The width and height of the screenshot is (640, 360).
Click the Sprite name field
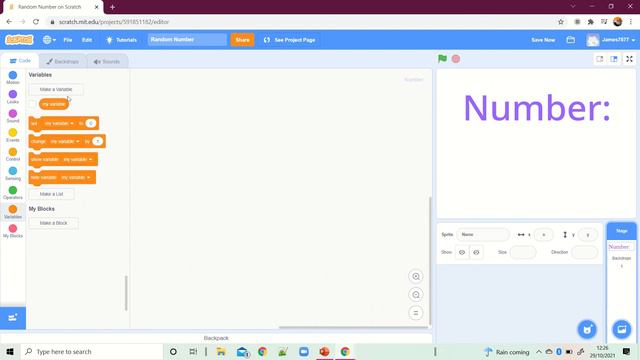pos(483,235)
